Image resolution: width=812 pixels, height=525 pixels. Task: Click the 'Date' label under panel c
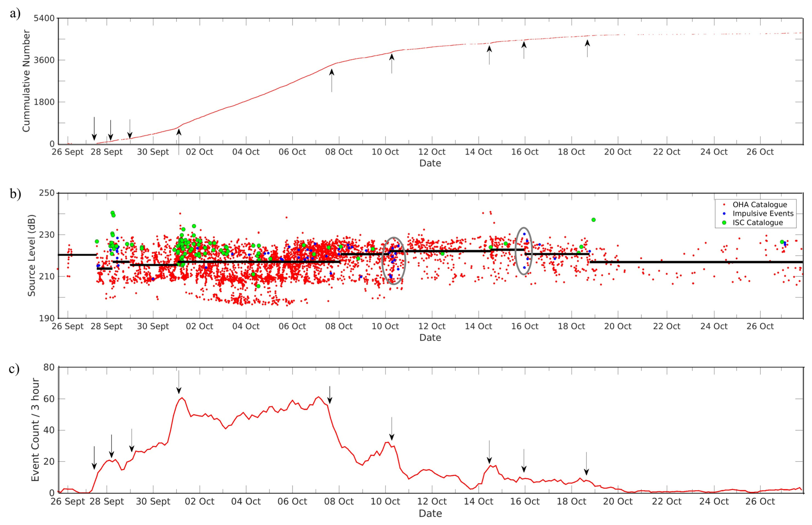[430, 513]
